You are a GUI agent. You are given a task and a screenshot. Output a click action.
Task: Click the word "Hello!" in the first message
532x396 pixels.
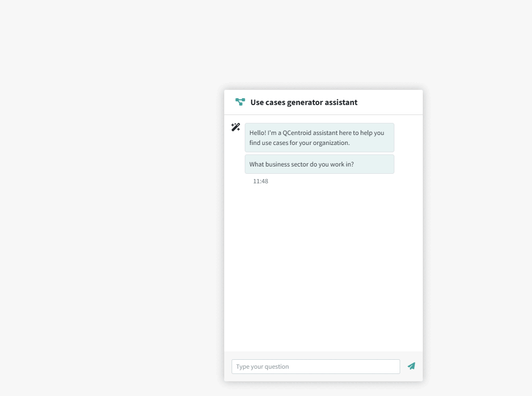coord(258,133)
